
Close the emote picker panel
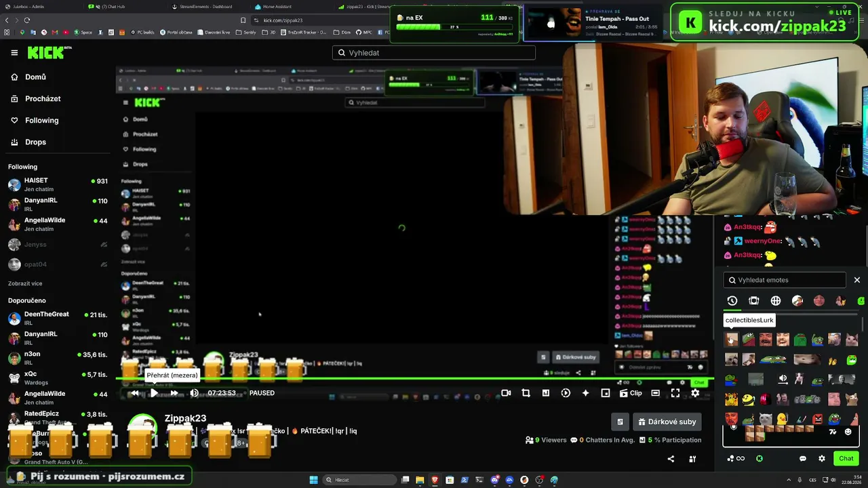point(857,280)
